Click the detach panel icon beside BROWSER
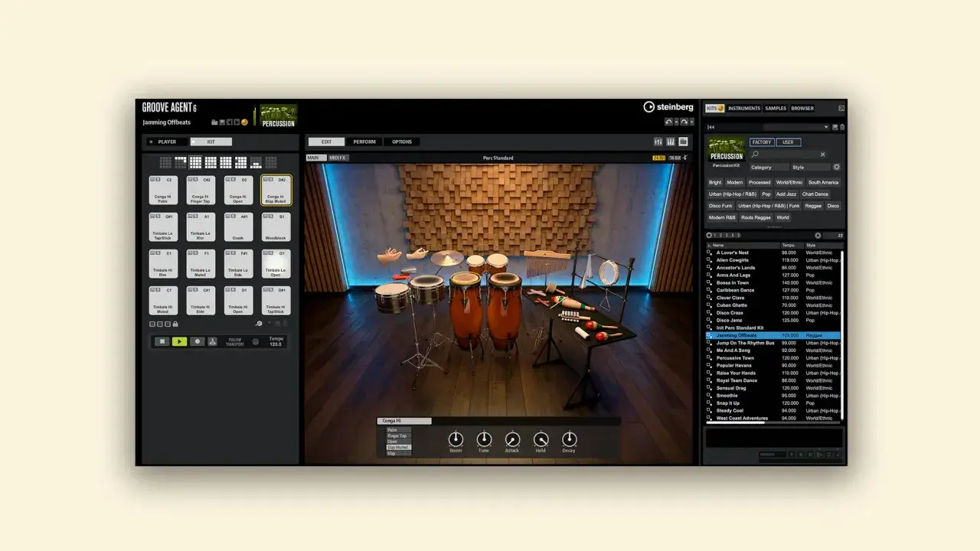 (x=841, y=108)
